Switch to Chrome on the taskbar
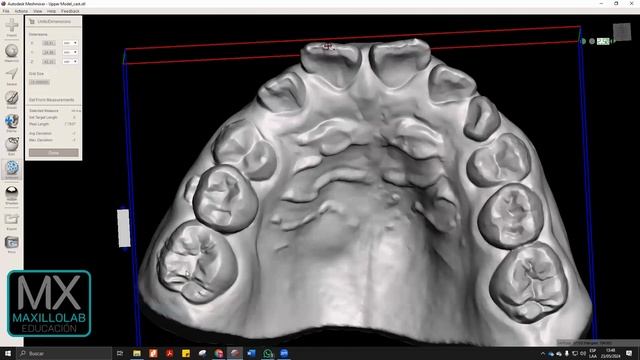 coord(218,353)
